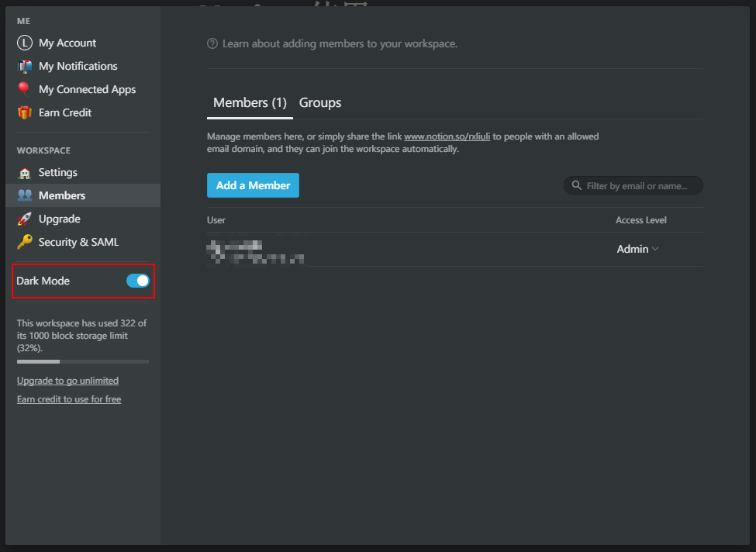Click Earn credit to use for free
Viewport: 756px width, 552px height.
click(69, 399)
